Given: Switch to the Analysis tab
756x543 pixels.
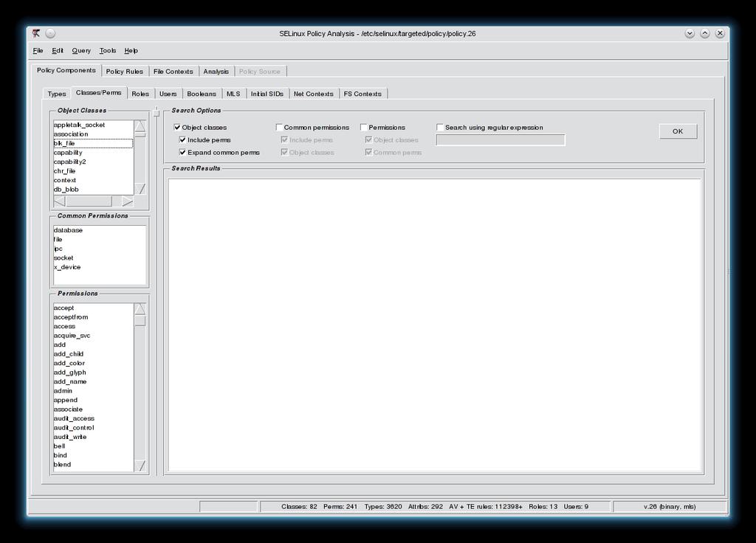Looking at the screenshot, I should coord(216,72).
